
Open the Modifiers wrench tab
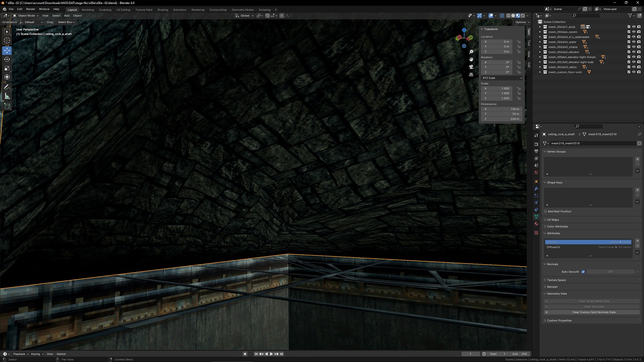click(x=536, y=188)
